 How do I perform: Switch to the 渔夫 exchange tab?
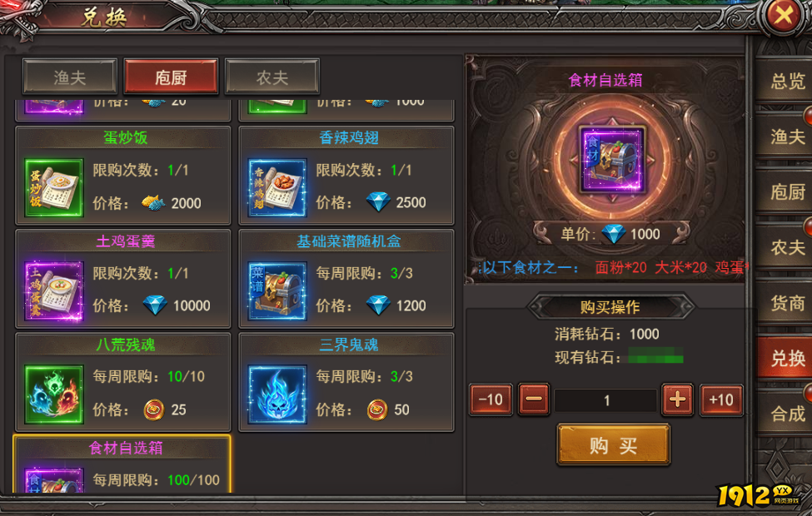click(x=70, y=77)
